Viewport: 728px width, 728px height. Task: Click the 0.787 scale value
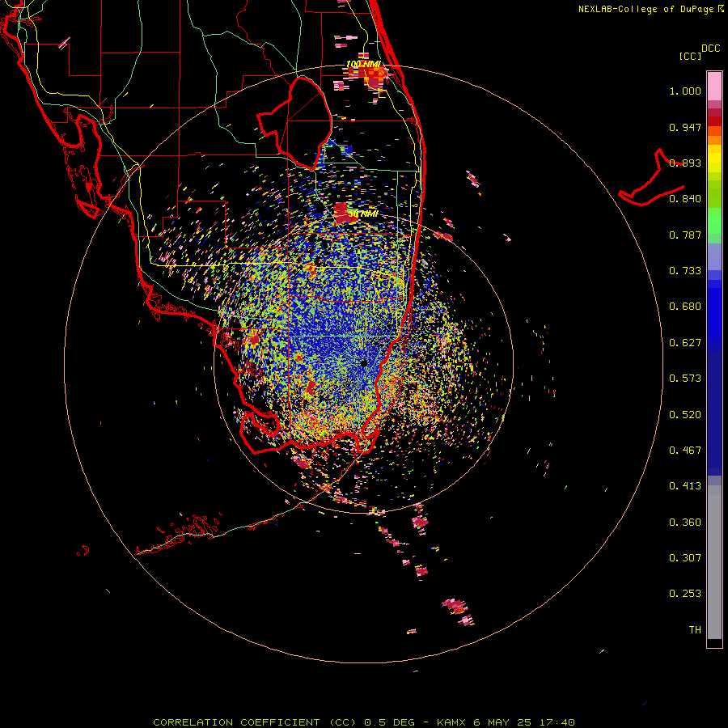685,235
